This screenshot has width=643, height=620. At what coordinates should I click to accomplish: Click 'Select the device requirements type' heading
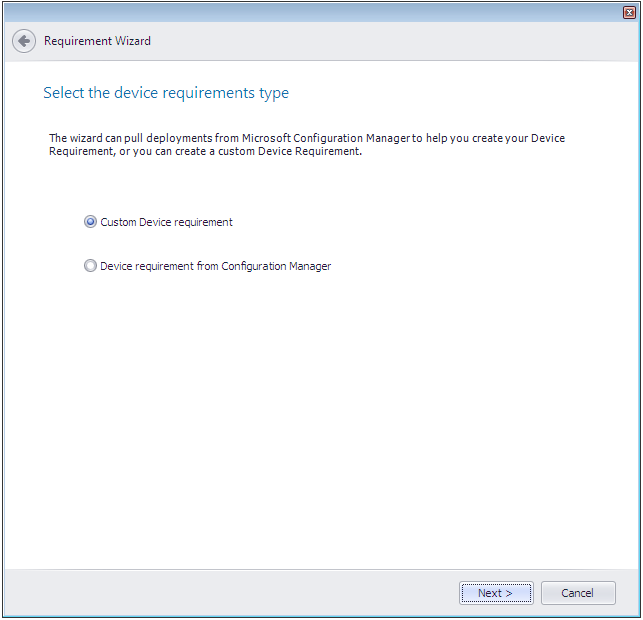click(x=166, y=93)
